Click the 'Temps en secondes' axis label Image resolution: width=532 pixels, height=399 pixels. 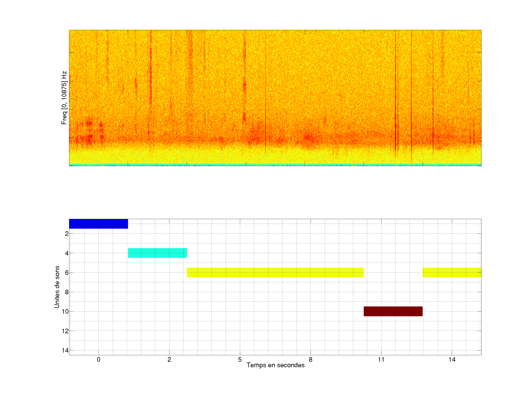point(275,365)
